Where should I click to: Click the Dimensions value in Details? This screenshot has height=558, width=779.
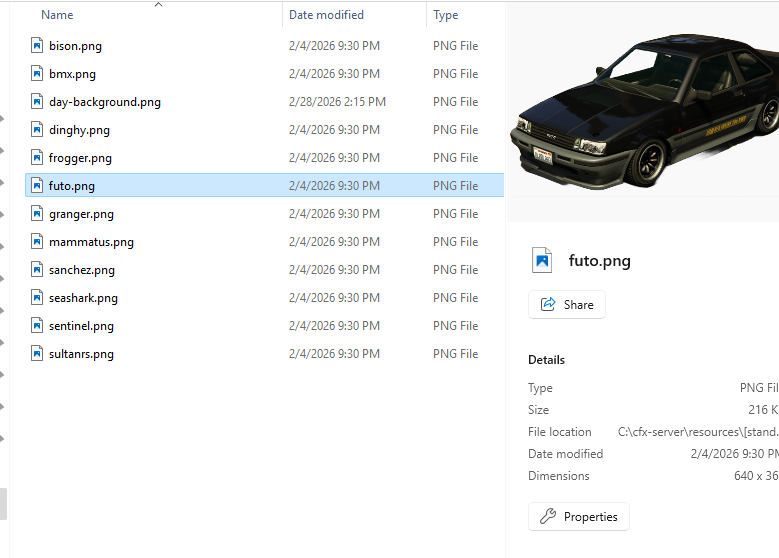[757, 476]
